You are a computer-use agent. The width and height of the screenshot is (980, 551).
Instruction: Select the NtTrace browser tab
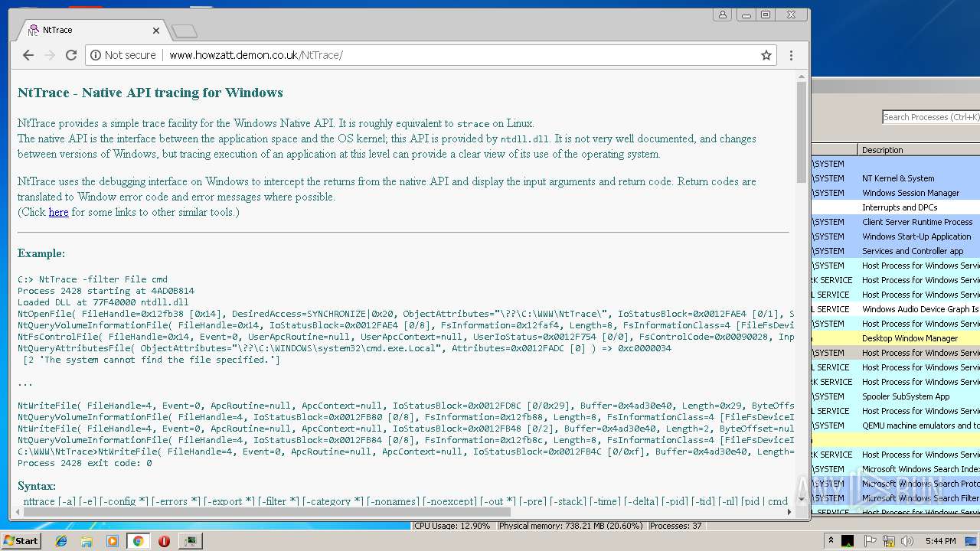click(x=92, y=30)
